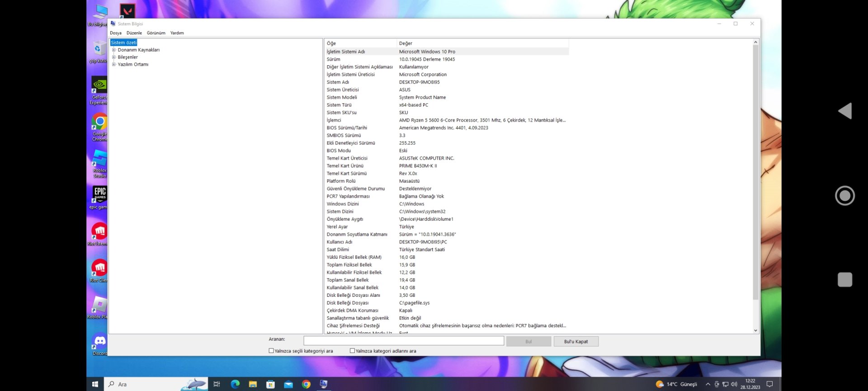Open the Görünüm menu
This screenshot has height=391, width=868.
(156, 33)
